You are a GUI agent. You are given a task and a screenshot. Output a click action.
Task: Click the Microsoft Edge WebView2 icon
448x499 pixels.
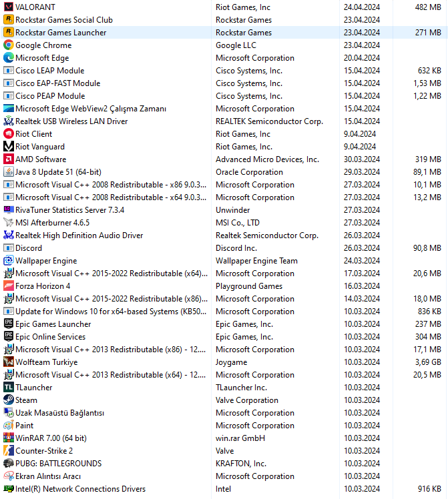coord(8,108)
